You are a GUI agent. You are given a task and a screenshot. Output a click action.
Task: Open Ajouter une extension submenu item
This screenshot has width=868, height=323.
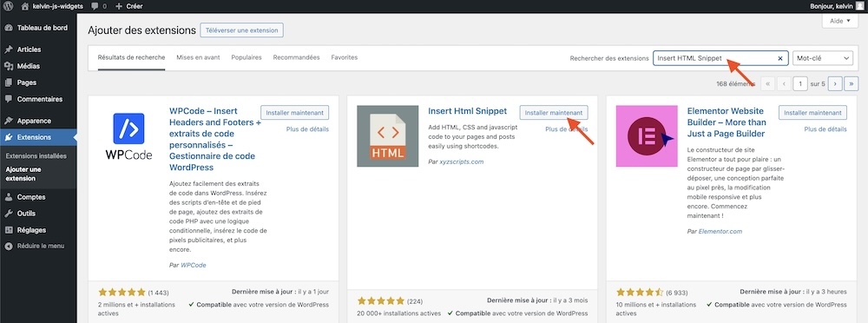pos(24,174)
